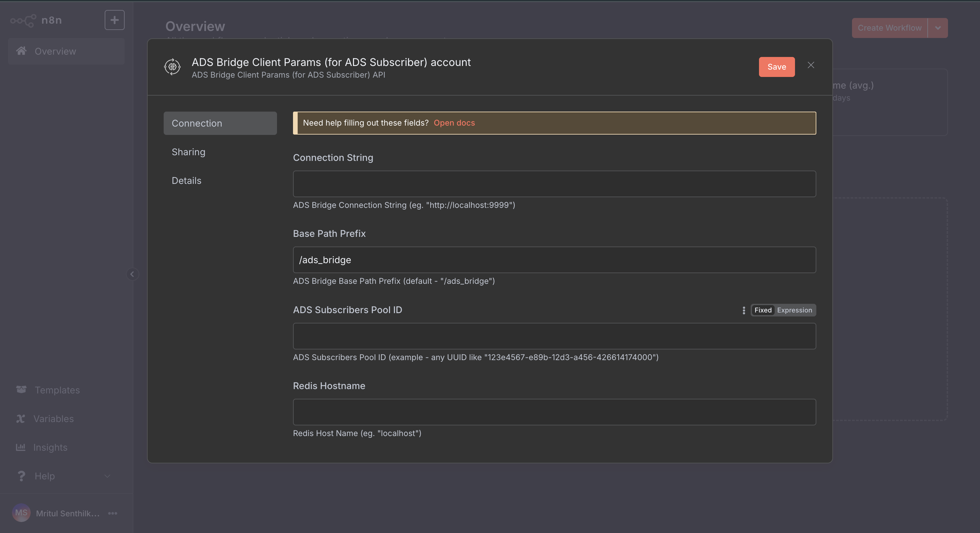Screen dimensions: 980x533
Task: Open Insights in the sidebar
Action: [x=50, y=447]
